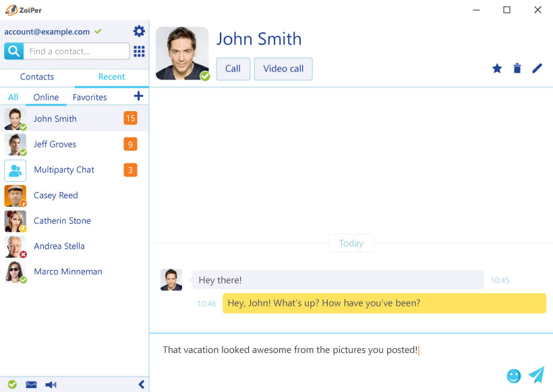The width and height of the screenshot is (553, 392).
Task: Click the blue search magnifier icon
Action: tap(14, 51)
